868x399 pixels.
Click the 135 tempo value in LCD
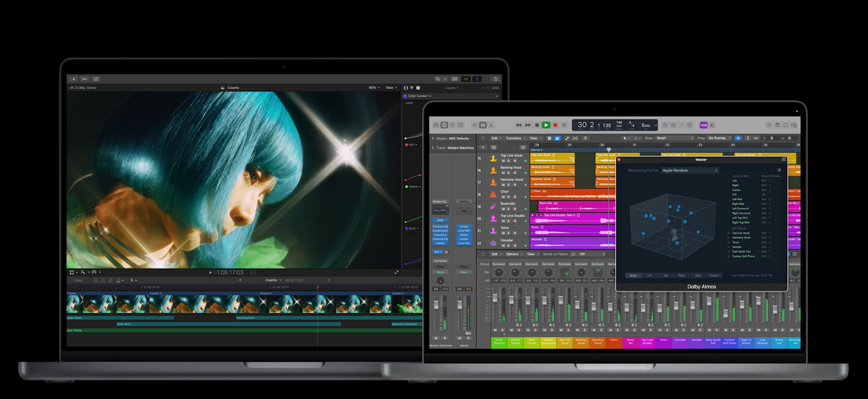click(x=607, y=125)
